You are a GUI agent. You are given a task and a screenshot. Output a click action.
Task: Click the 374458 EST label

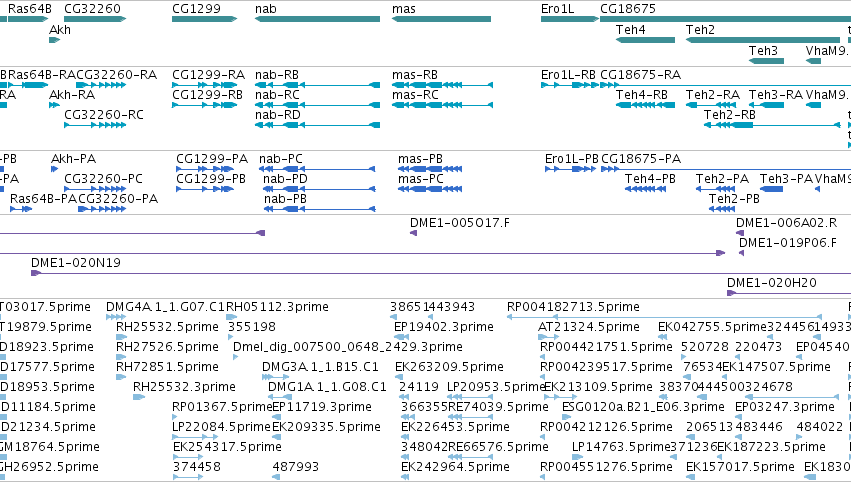(197, 467)
